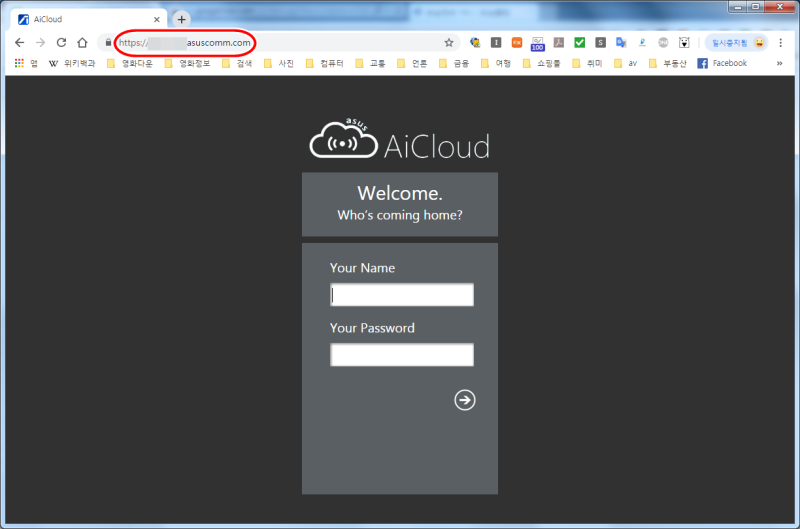Open the white bear face extension
The width and height of the screenshot is (800, 529).
(684, 43)
